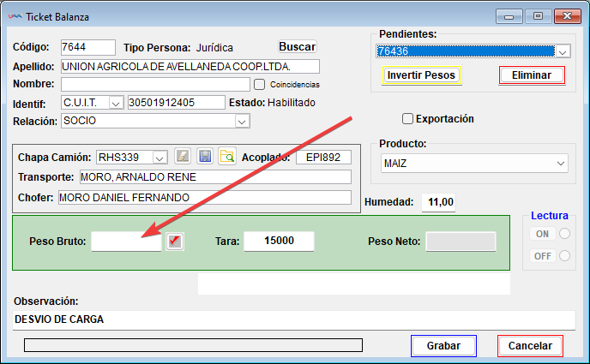
Task: Open the Pendientes dropdown
Action: coord(563,52)
